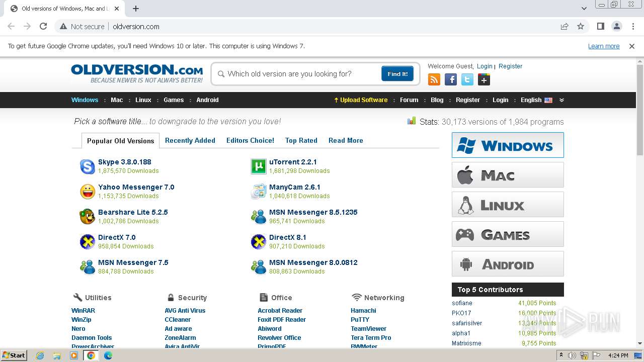Open Chrome side panel
Viewport: 644px width, 362px height.
(600, 26)
